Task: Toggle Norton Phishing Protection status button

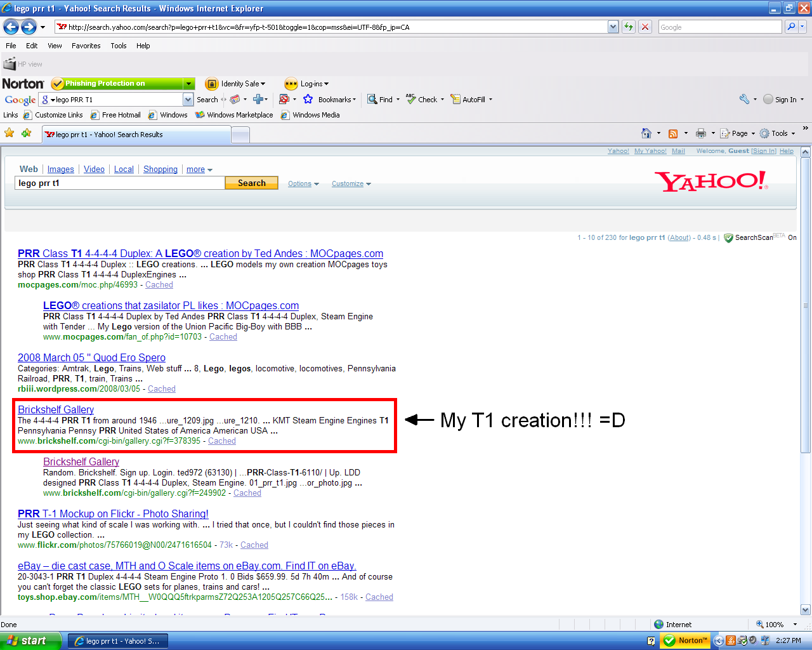Action: click(117, 83)
